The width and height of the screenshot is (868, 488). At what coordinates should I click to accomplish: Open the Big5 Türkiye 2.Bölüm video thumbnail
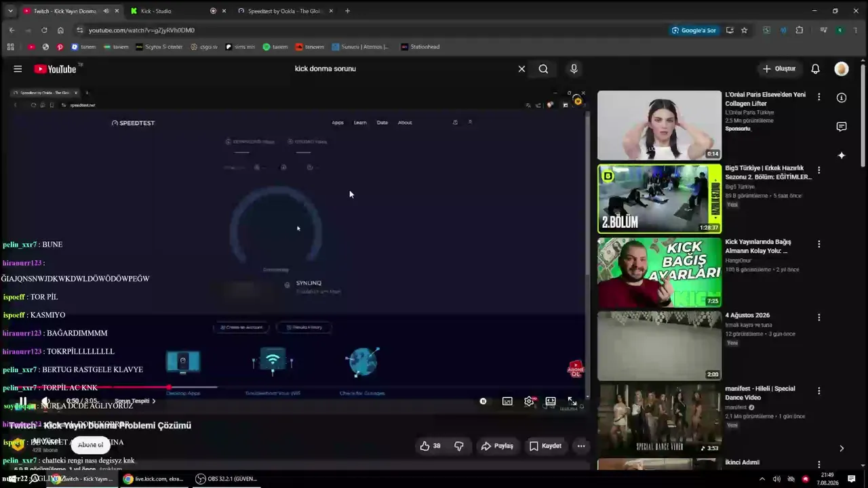point(659,199)
